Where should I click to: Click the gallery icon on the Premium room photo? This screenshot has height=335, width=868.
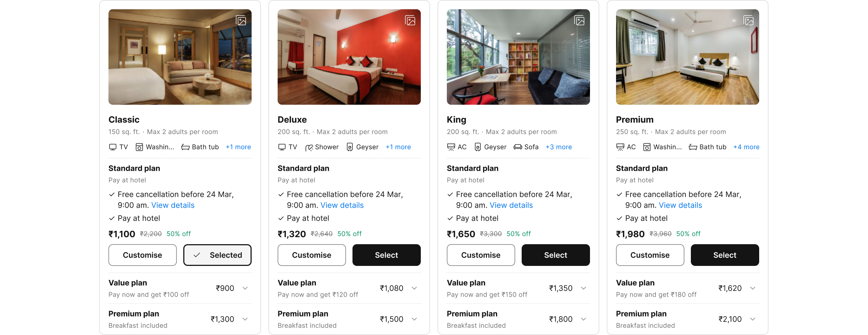tap(749, 21)
